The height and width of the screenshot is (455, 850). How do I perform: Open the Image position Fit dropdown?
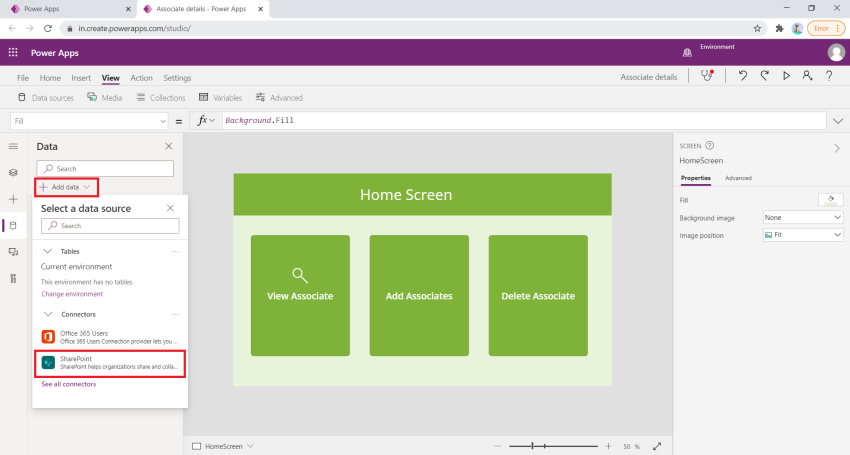pos(803,235)
